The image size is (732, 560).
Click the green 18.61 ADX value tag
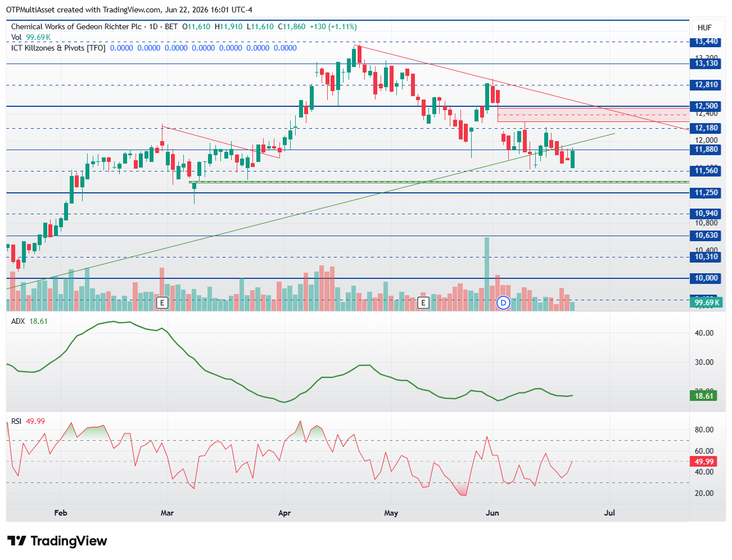(x=704, y=396)
